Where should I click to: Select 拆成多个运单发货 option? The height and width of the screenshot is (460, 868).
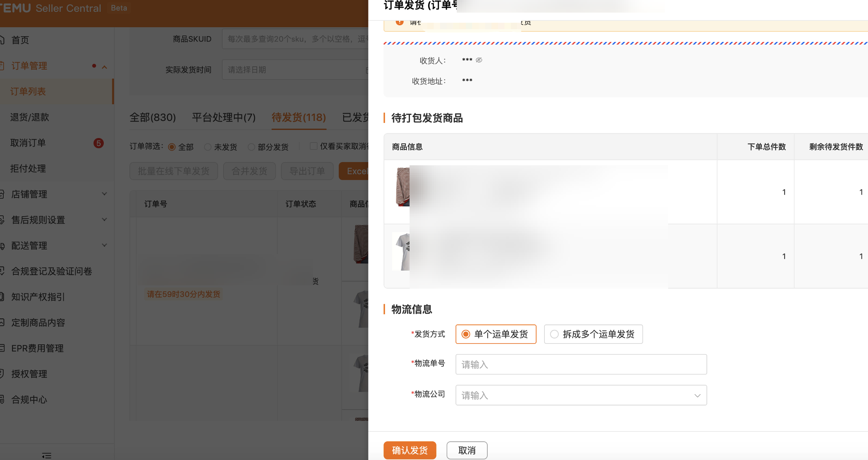coord(593,334)
